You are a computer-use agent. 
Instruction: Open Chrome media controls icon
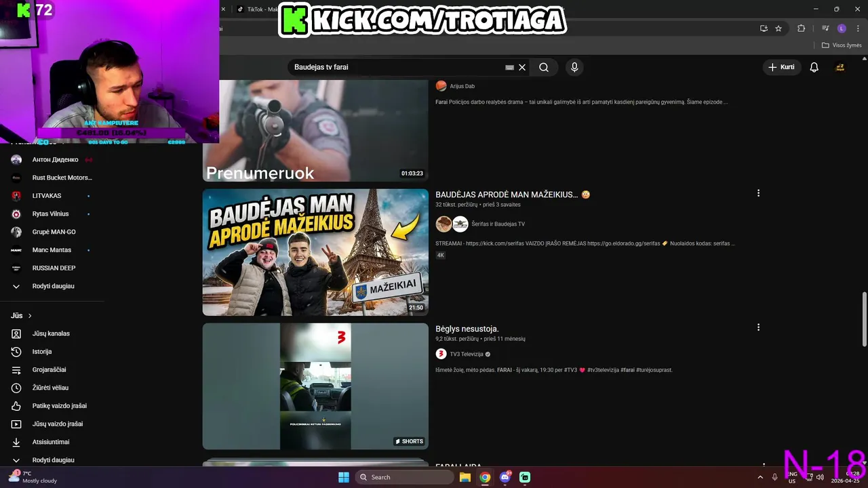coord(825,28)
